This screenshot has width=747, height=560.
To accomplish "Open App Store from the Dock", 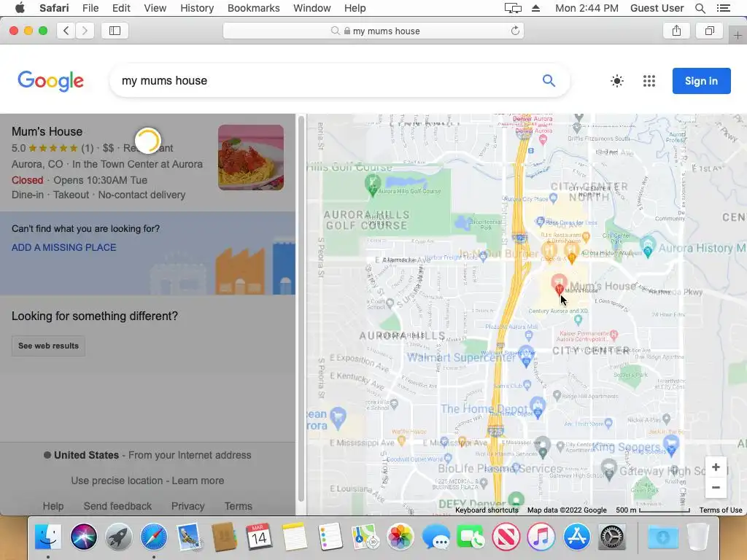I will tap(576, 536).
